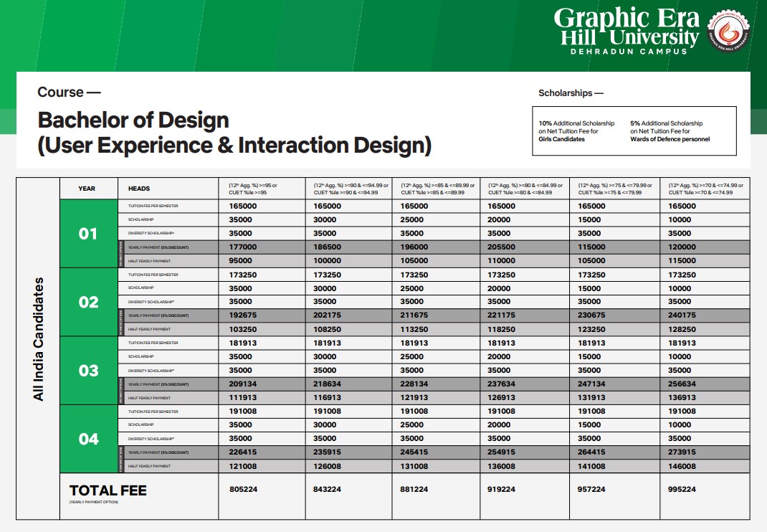Screen dimensions: 767x532
Task: Click the YEAR column header
Action: [x=87, y=189]
